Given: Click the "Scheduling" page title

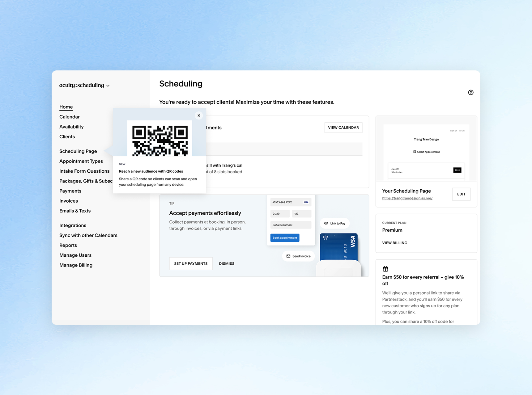Looking at the screenshot, I should point(181,84).
